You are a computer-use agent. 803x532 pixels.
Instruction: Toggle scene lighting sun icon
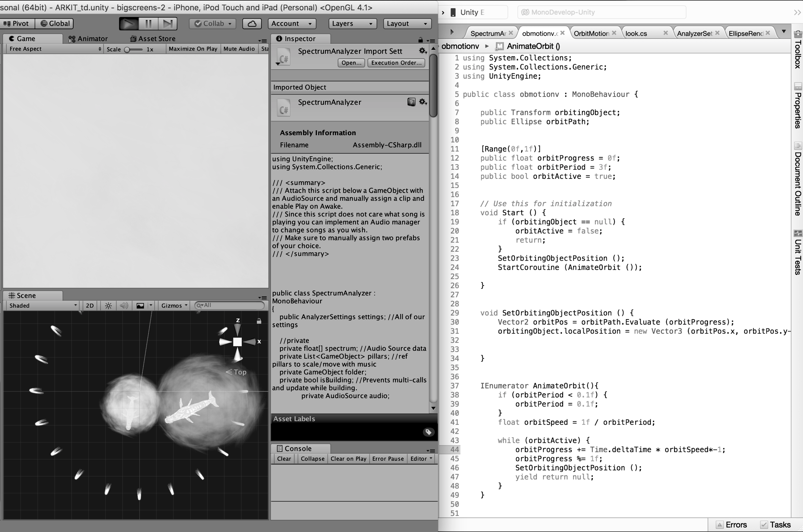[108, 305]
